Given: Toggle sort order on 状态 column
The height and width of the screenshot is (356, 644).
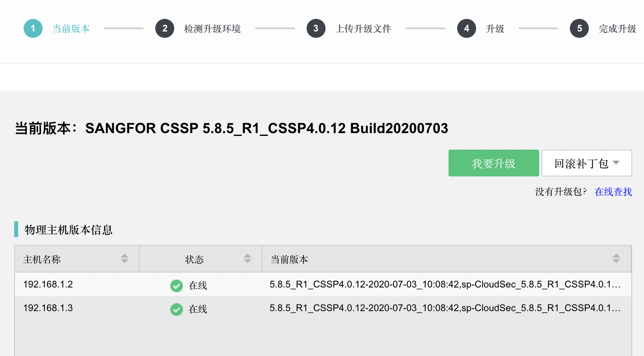Looking at the screenshot, I should pyautogui.click(x=248, y=259).
